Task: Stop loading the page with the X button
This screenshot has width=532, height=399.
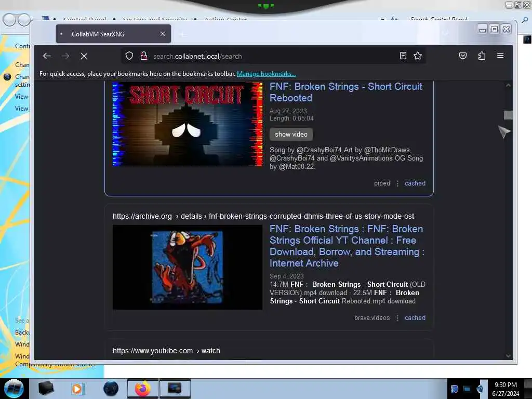Action: pyautogui.click(x=84, y=56)
